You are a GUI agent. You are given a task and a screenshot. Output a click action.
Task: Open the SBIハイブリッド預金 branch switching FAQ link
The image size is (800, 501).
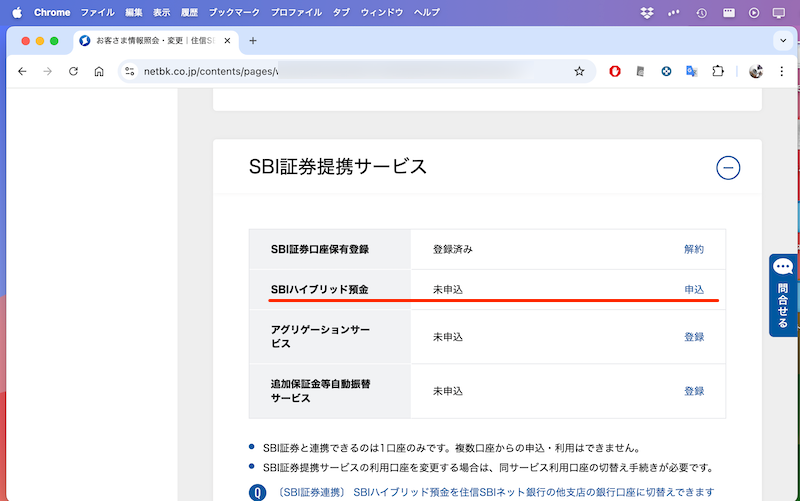495,492
